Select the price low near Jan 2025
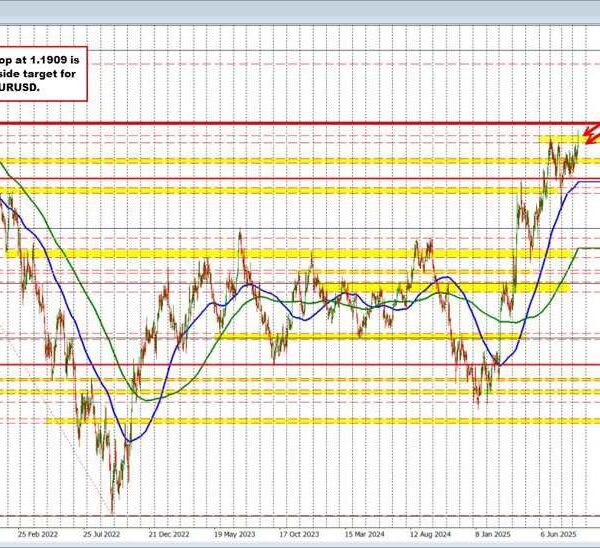This screenshot has width=600, height=548. 478,404
